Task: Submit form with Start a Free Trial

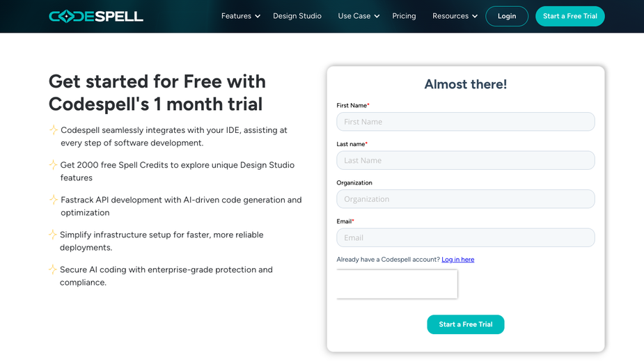Action: (x=466, y=324)
